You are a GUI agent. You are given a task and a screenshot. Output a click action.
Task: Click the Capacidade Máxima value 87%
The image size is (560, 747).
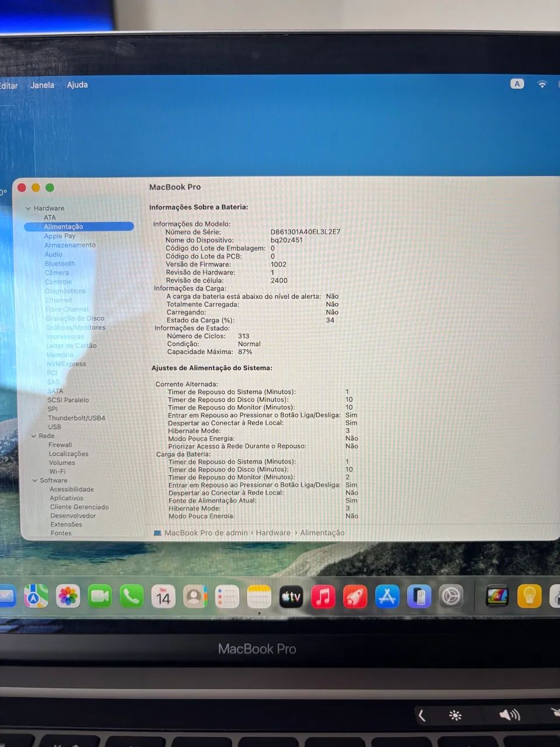[245, 352]
